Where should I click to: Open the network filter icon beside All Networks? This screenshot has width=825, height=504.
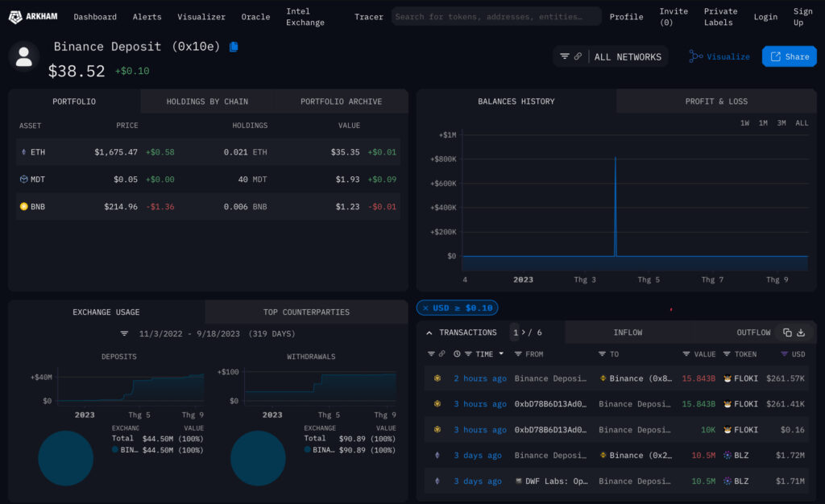565,56
